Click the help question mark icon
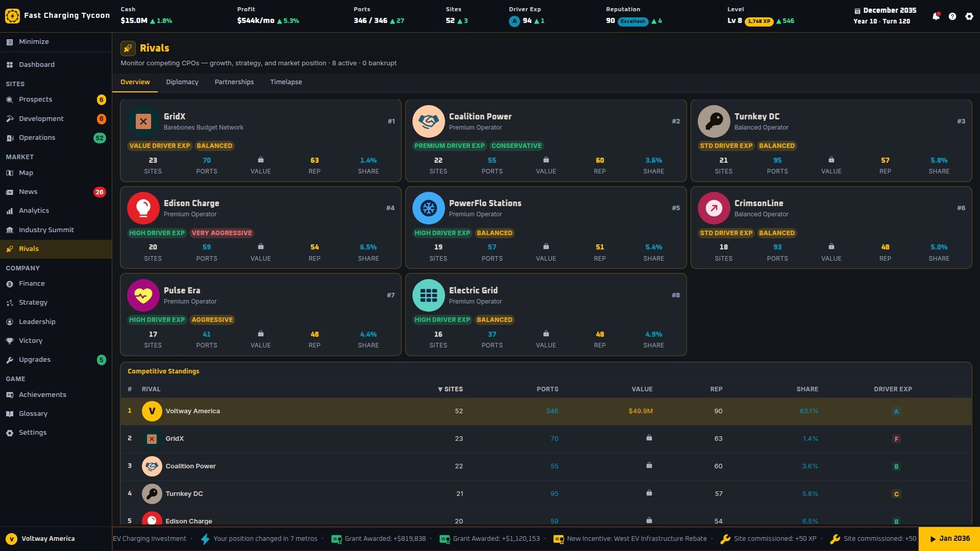This screenshot has height=551, width=980. (952, 16)
